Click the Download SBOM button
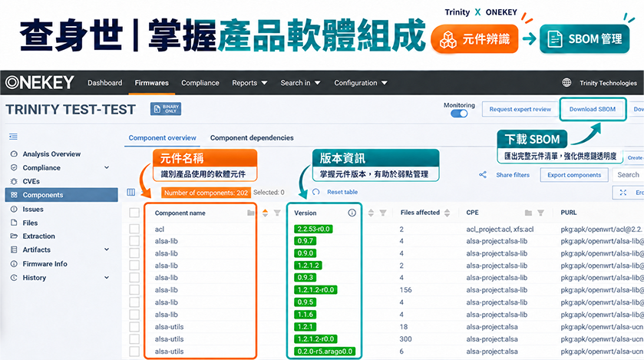The width and height of the screenshot is (644, 360). point(593,109)
